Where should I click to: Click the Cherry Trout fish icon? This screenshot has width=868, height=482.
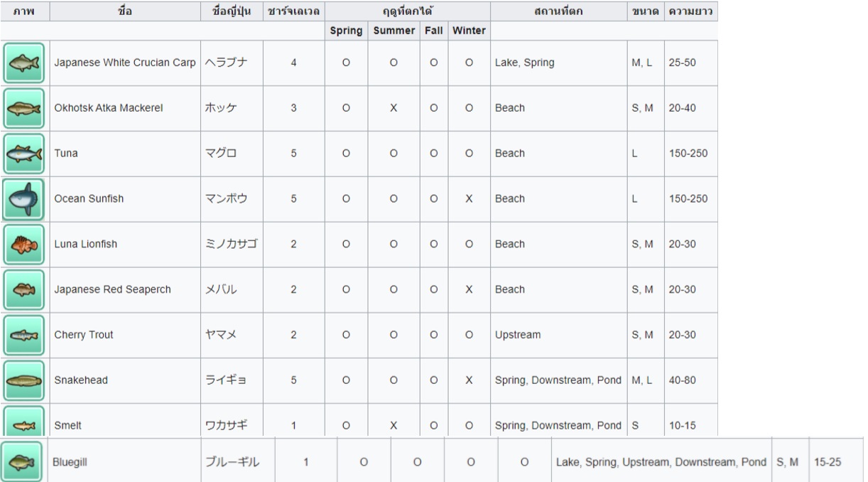pos(23,335)
